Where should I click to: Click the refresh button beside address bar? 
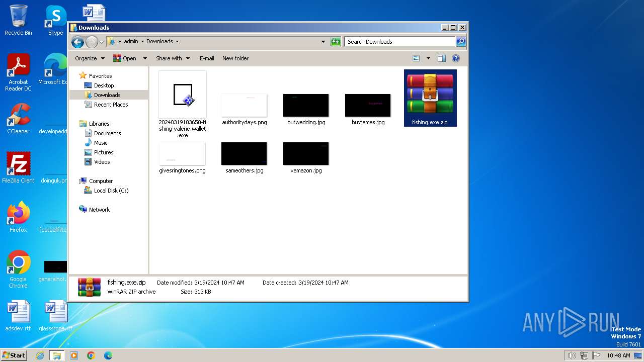point(336,42)
